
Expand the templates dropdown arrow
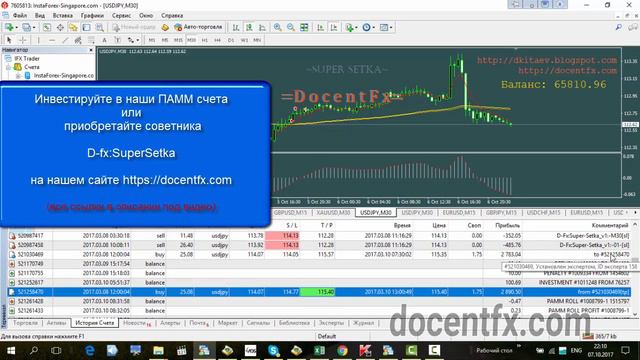coord(391,27)
